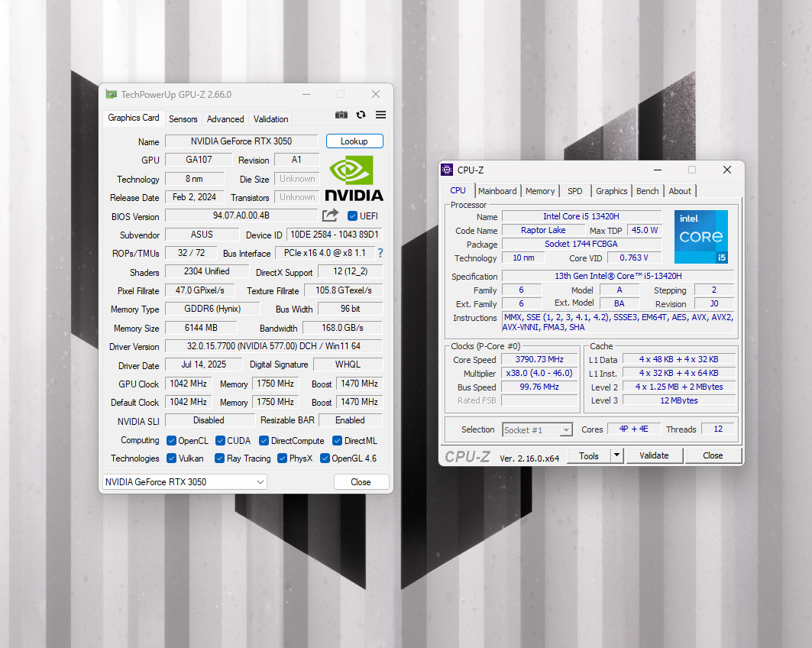This screenshot has width=812, height=648.
Task: Click the Max TDP value 45.0 W
Action: [x=644, y=230]
